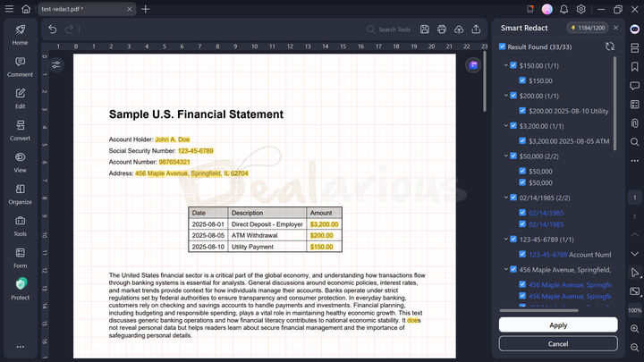
Task: Open the settings gear icon
Action: point(580,9)
